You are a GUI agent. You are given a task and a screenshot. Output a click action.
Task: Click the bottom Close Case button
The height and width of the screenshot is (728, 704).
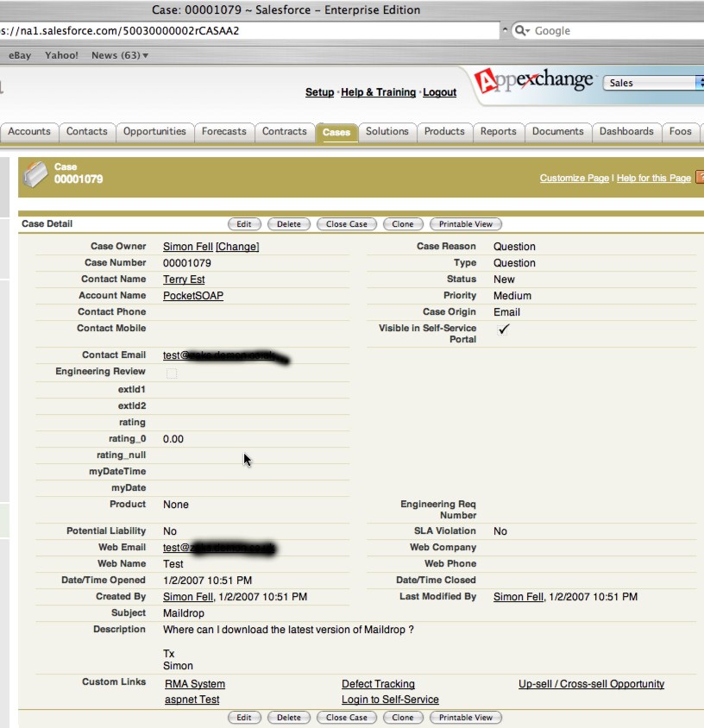[347, 718]
